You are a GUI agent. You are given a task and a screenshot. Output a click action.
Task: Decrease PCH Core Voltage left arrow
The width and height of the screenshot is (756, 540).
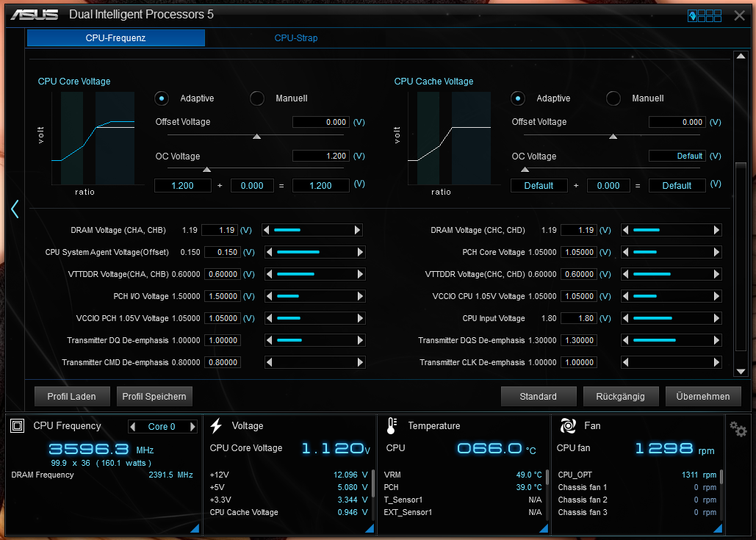point(625,252)
